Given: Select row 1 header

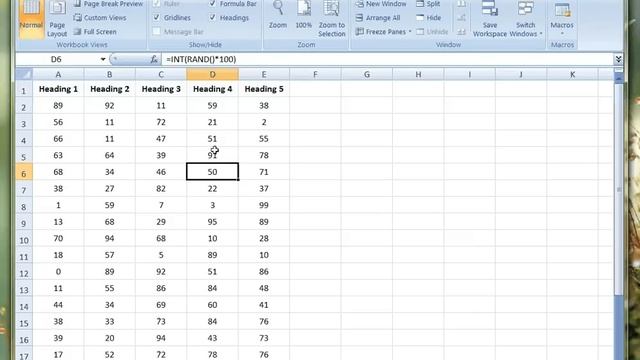Looking at the screenshot, I should click(24, 89).
